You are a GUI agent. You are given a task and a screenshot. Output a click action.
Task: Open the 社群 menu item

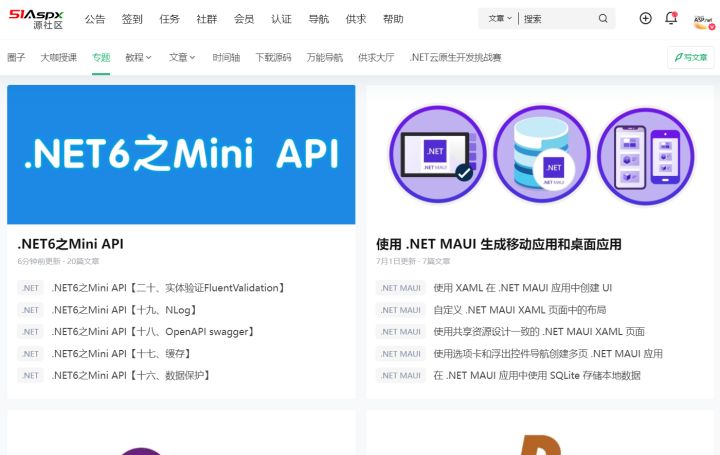pyautogui.click(x=207, y=19)
